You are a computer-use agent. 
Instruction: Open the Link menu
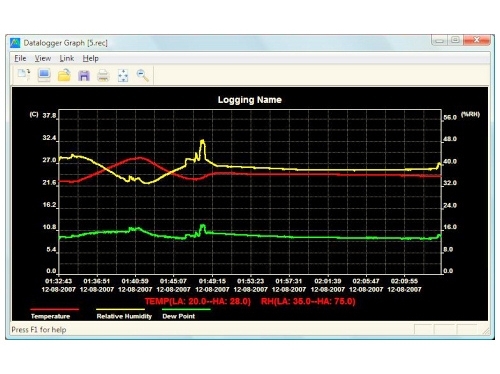tap(67, 58)
